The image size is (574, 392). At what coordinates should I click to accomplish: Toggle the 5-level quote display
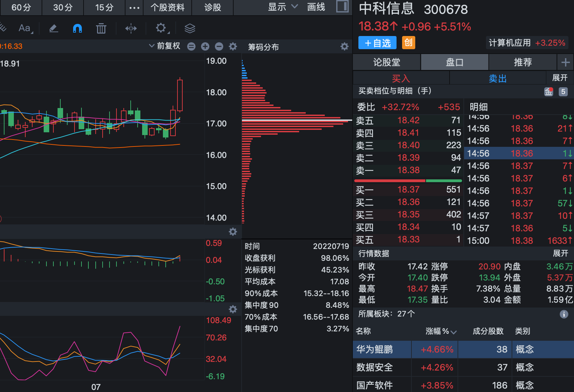[x=563, y=91]
